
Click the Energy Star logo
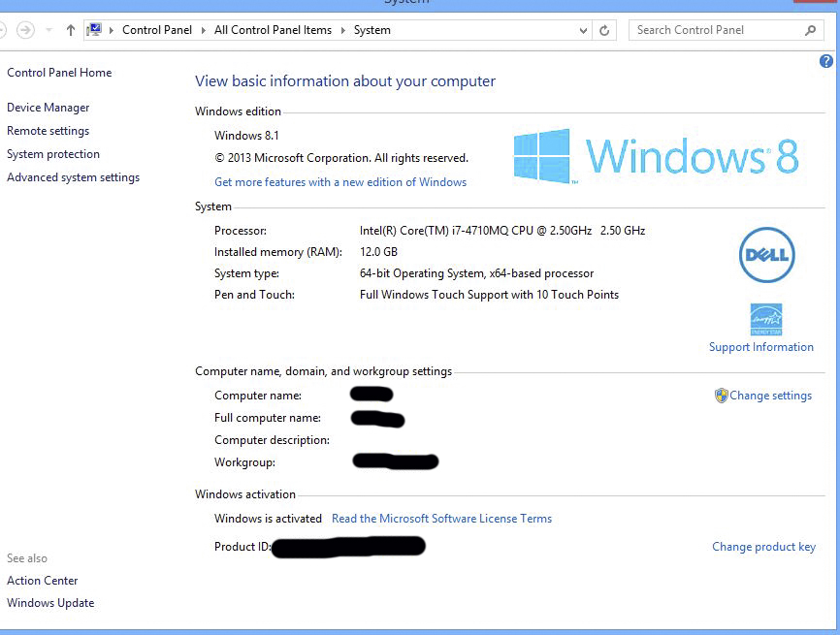tap(766, 319)
